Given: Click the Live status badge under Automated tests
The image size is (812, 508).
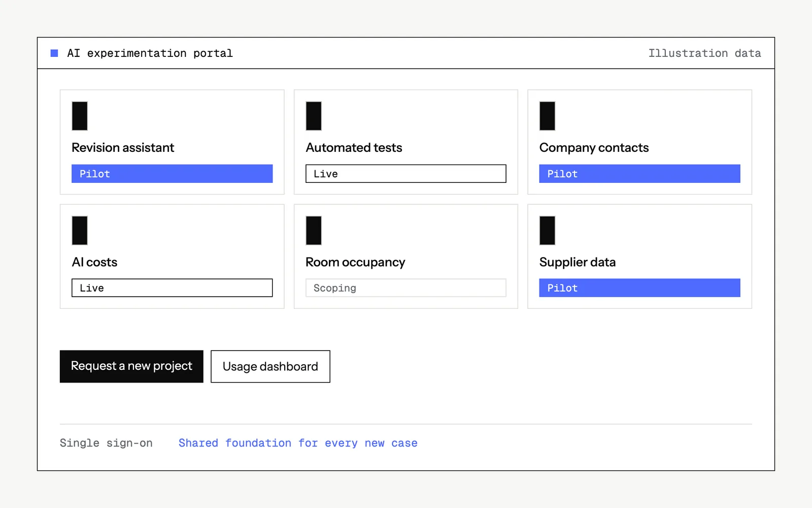Looking at the screenshot, I should (x=406, y=174).
